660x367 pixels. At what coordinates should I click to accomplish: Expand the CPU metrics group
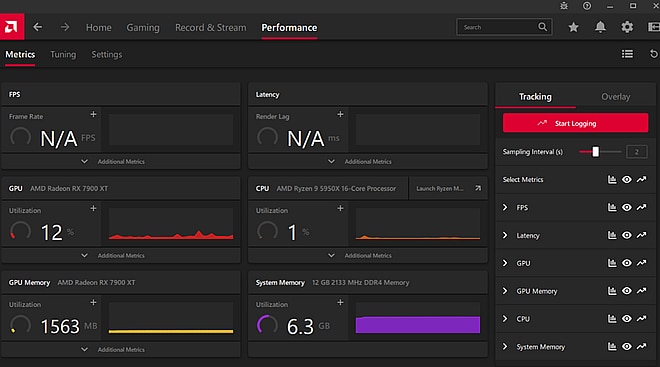pyautogui.click(x=505, y=319)
